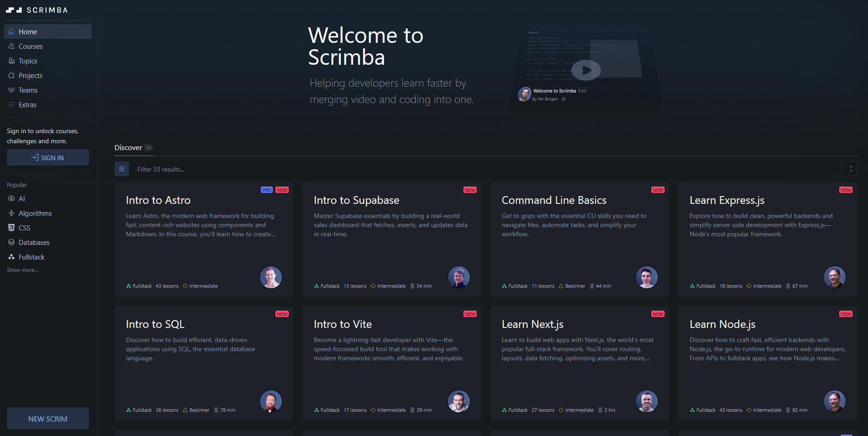
Task: Open the filter options list icon
Action: pos(122,169)
